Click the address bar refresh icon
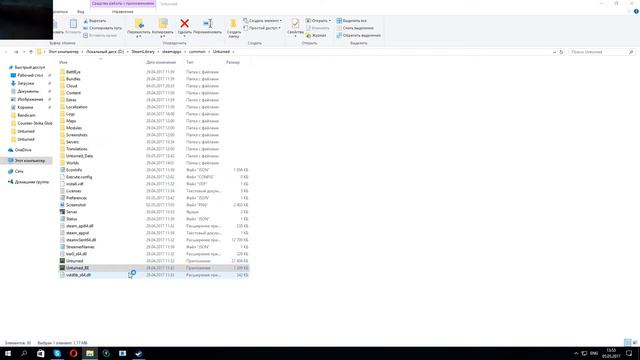Screen dimensions: 640x360 pyautogui.click(x=561, y=52)
